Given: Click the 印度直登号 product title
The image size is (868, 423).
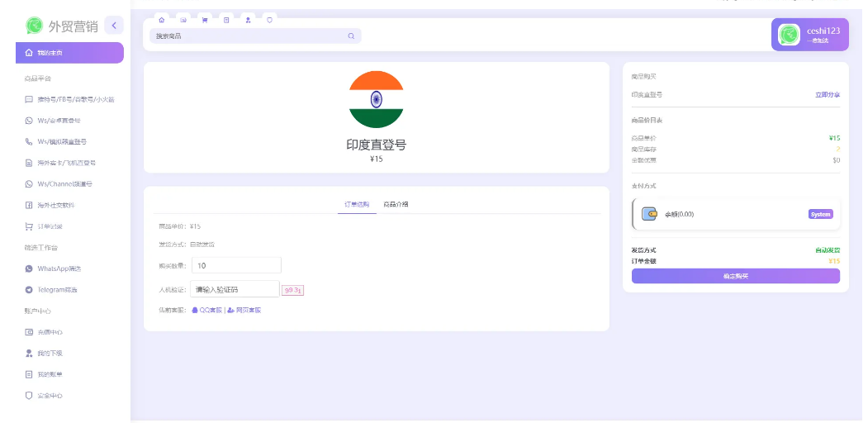Looking at the screenshot, I should [x=377, y=145].
